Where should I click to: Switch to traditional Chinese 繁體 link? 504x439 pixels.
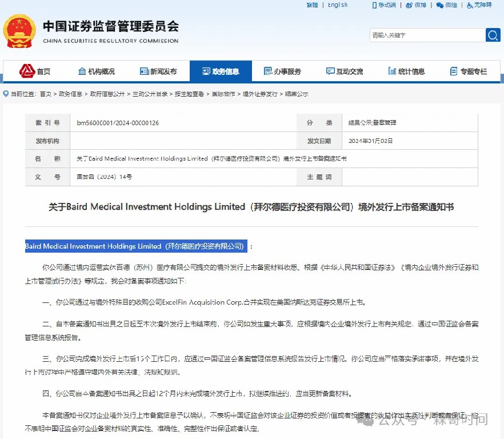[312, 5]
